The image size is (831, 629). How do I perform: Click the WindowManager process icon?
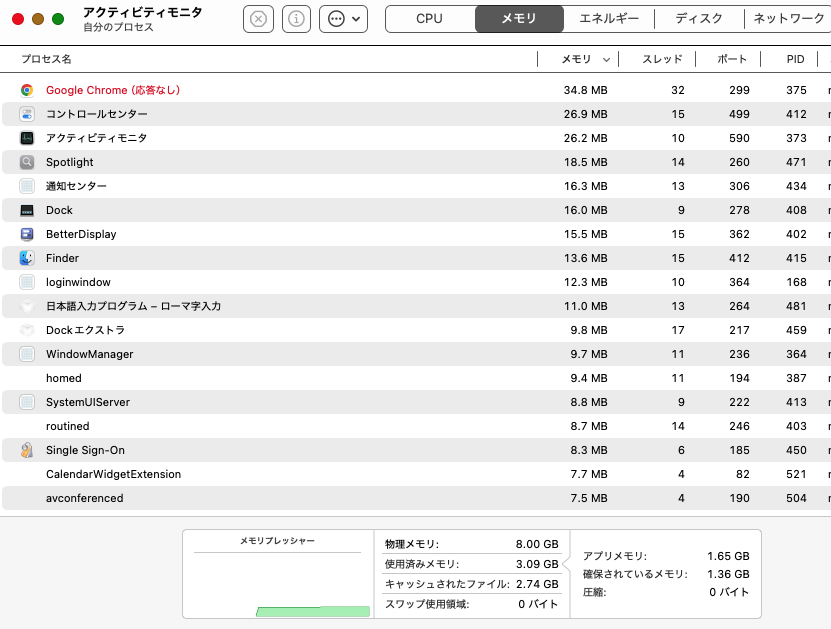[x=27, y=354]
